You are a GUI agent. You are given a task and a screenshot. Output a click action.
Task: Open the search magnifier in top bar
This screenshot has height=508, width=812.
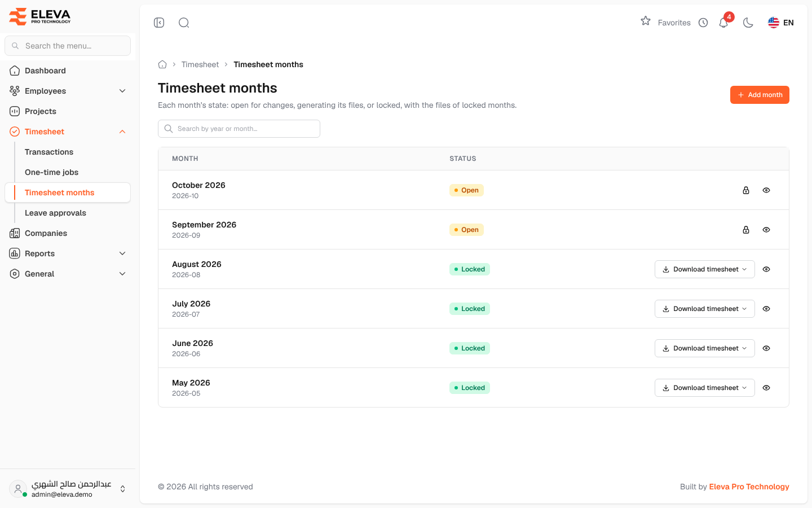point(184,23)
